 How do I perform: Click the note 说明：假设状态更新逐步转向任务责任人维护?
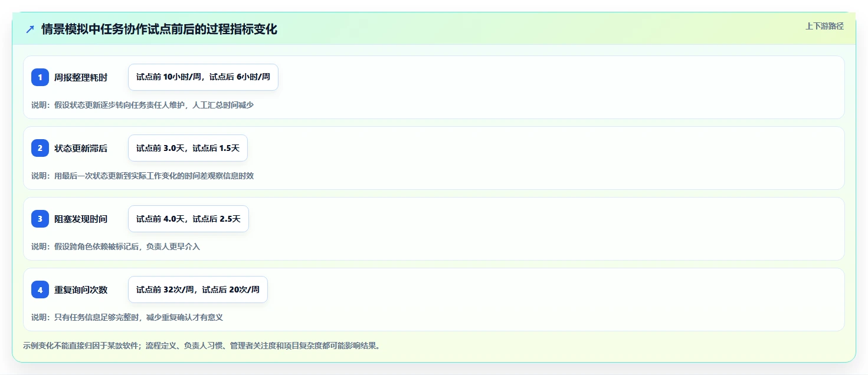(142, 105)
